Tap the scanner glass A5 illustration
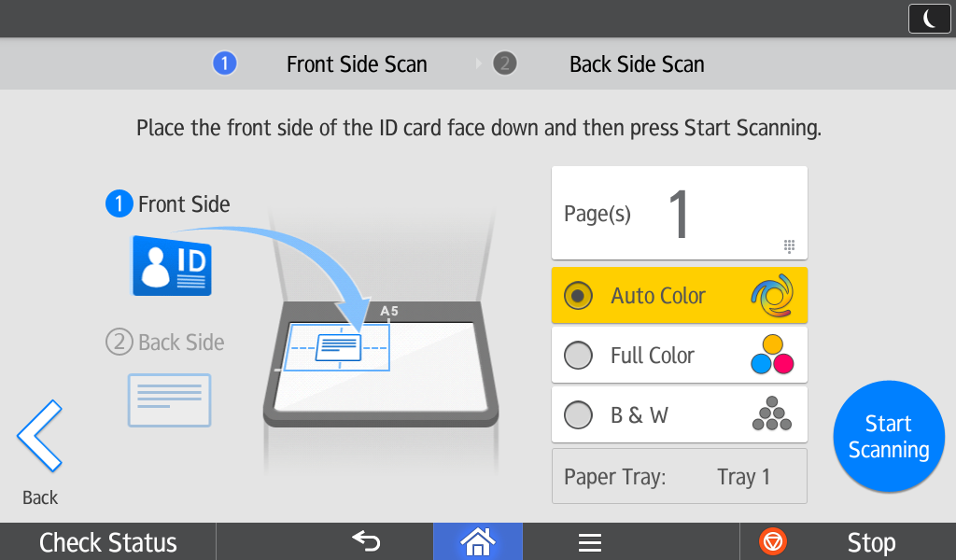The width and height of the screenshot is (956, 560). (381, 364)
